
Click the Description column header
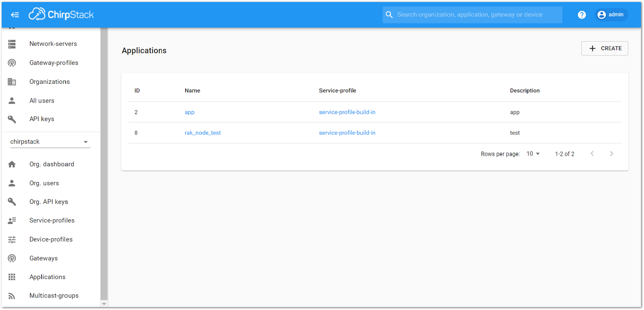[x=525, y=91]
